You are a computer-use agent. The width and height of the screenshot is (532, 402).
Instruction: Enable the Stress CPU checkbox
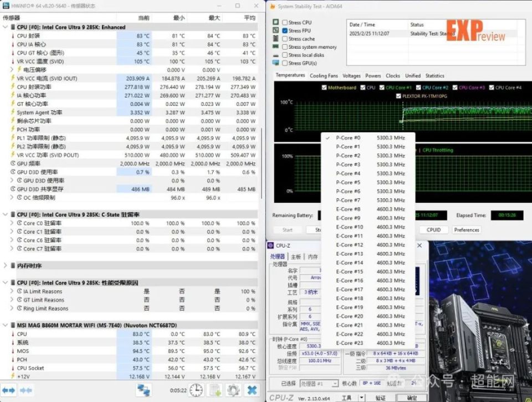click(x=285, y=22)
